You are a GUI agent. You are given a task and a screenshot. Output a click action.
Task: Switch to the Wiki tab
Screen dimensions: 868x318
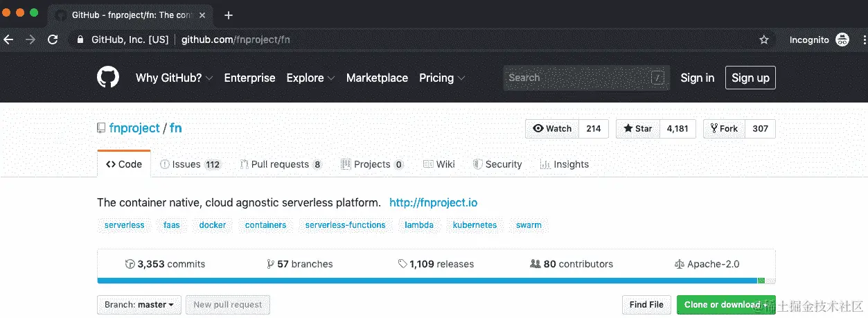(439, 164)
